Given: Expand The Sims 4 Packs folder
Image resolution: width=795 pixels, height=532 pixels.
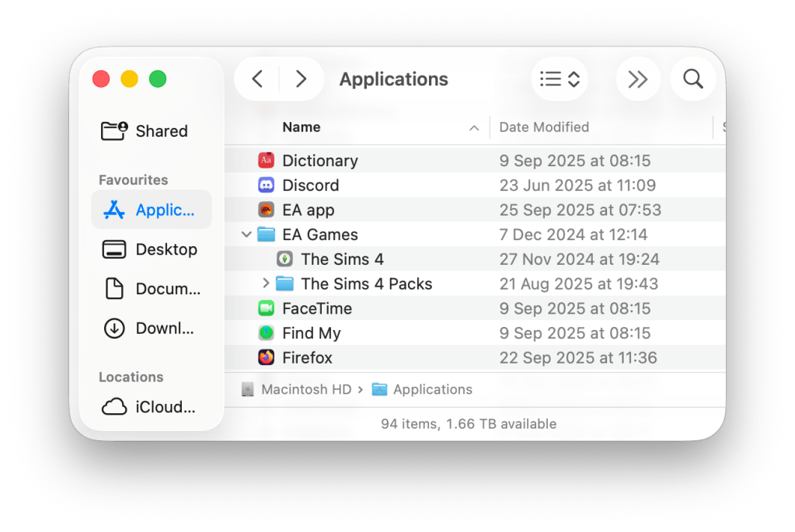Looking at the screenshot, I should [x=265, y=283].
